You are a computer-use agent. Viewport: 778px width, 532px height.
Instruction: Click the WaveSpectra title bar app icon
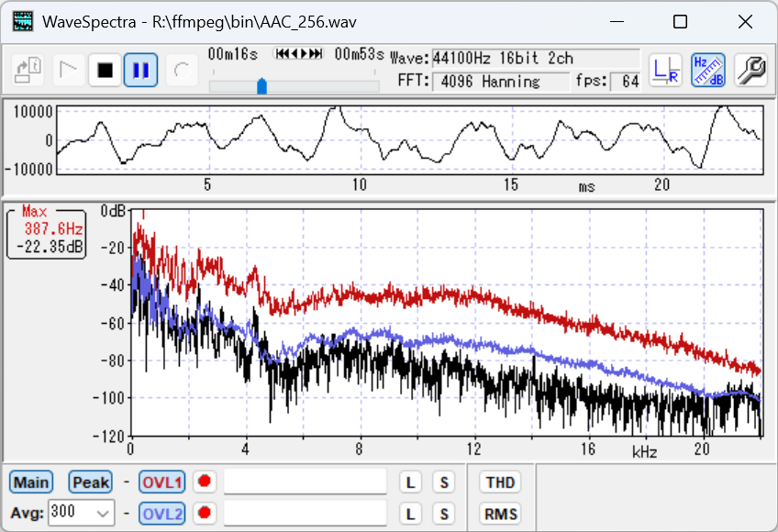pyautogui.click(x=23, y=22)
